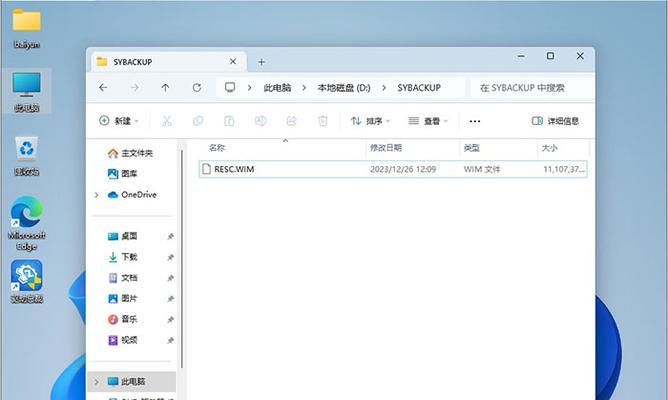Open the 排序 sort dropdown
668x400 pixels.
click(x=368, y=121)
